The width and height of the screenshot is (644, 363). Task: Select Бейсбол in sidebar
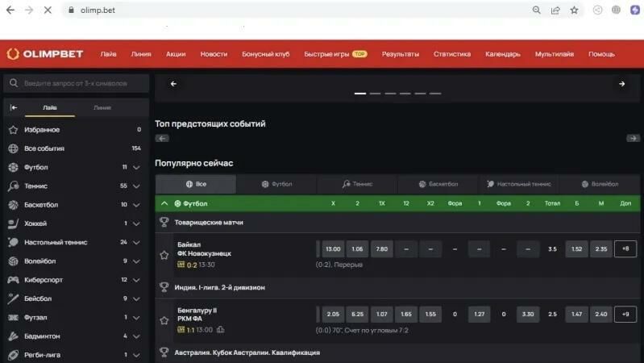[38, 298]
